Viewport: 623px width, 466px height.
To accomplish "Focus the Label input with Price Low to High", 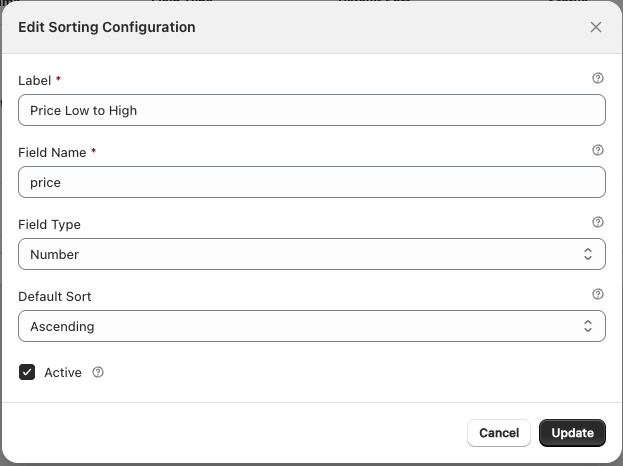I will click(x=311, y=110).
